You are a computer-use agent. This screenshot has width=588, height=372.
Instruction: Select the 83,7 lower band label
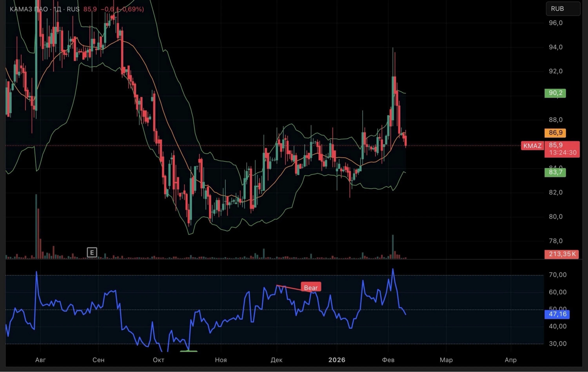pyautogui.click(x=555, y=172)
